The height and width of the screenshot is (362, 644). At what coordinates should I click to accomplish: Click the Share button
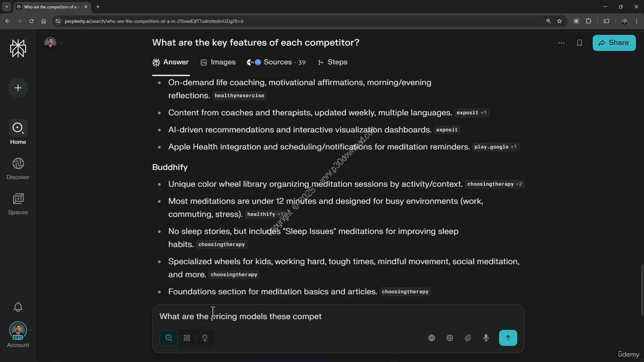614,43
